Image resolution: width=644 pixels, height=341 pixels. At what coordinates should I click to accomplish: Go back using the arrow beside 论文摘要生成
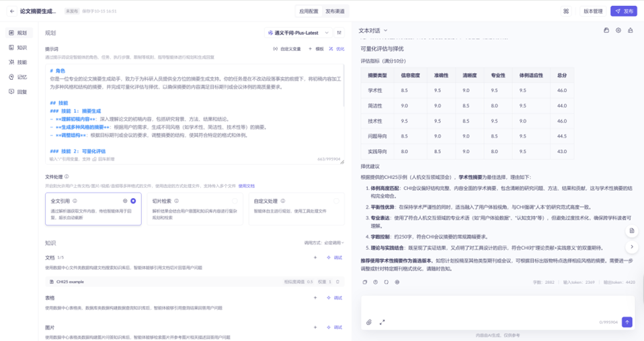[12, 11]
